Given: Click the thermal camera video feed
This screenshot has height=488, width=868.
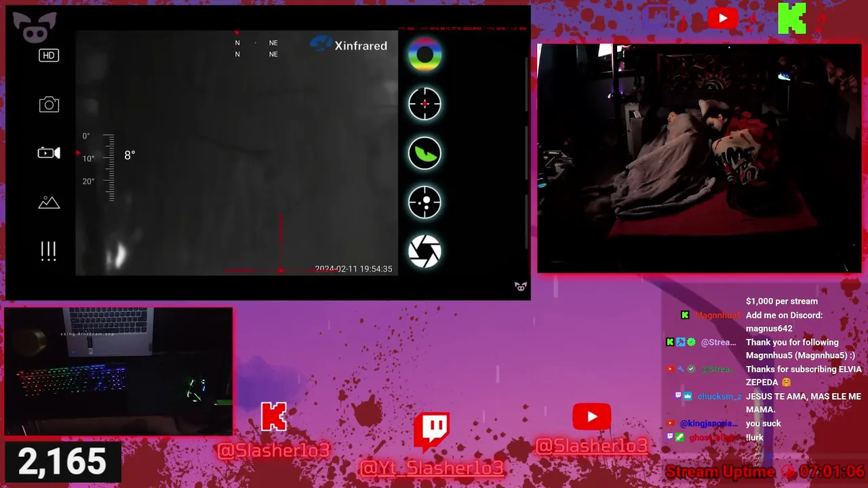Looking at the screenshot, I should click(237, 152).
